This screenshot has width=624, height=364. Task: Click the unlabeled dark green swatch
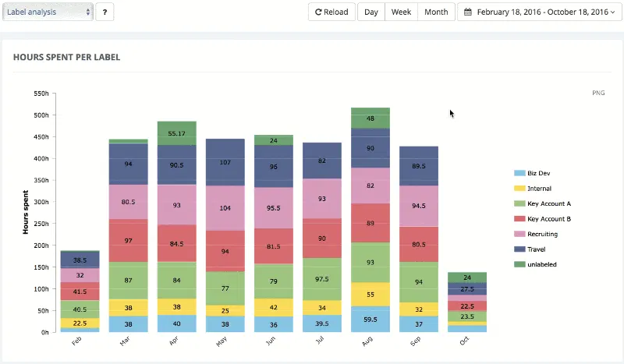[x=519, y=264]
